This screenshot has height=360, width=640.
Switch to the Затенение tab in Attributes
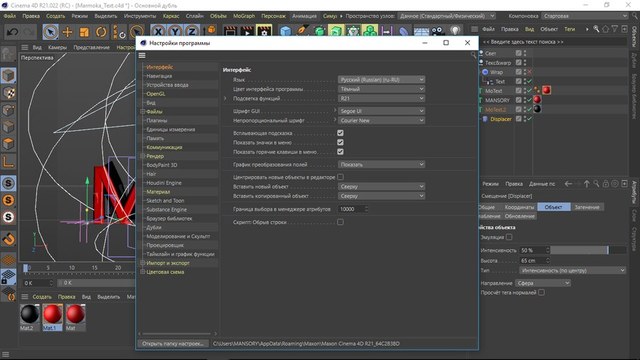[587, 207]
